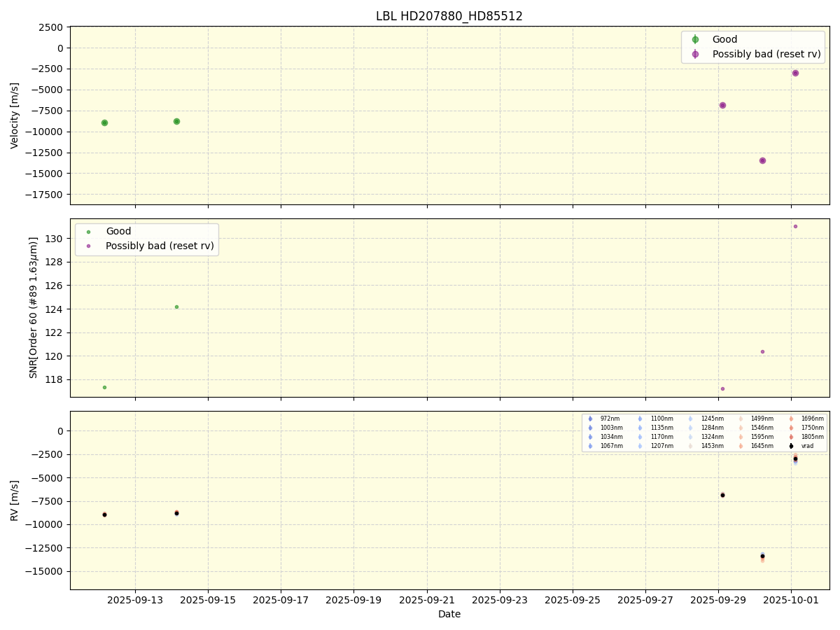The height and width of the screenshot is (630, 840).
Task: Click the plot title LBL HD207880_HD85512
Action: (x=449, y=16)
